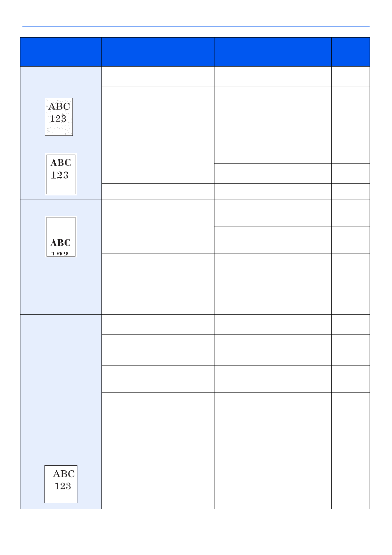Click the light-blue cell with no sample image
The image size is (392, 555).
click(x=61, y=373)
